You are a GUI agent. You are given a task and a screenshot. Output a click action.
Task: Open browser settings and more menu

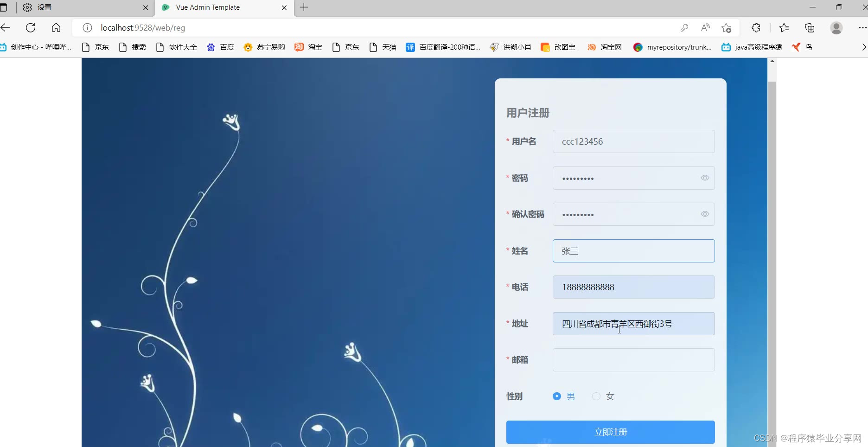tap(862, 28)
